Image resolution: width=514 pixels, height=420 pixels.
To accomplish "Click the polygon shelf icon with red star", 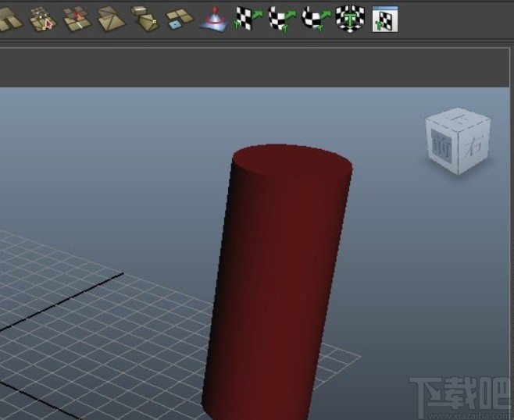I will (77, 19).
